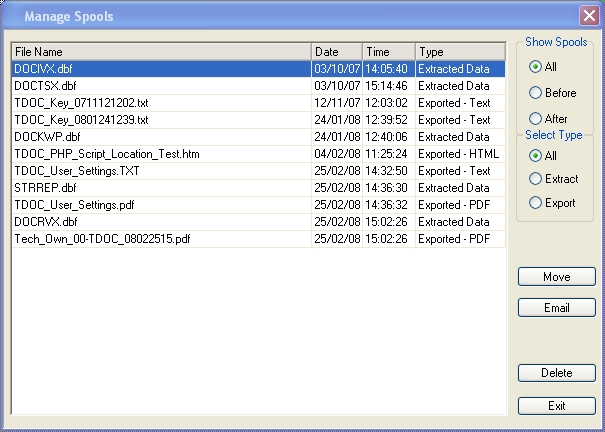Close the Manage Spools dialog

coord(589,16)
